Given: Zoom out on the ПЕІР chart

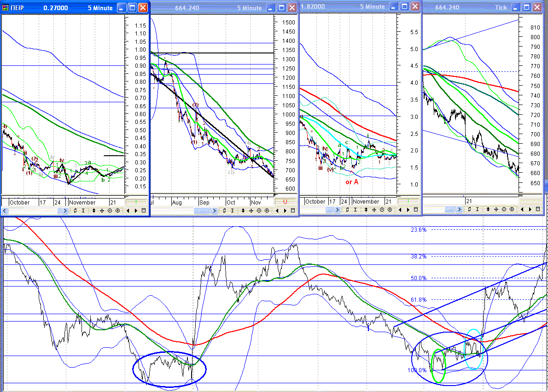Looking at the screenshot, I should point(110,211).
